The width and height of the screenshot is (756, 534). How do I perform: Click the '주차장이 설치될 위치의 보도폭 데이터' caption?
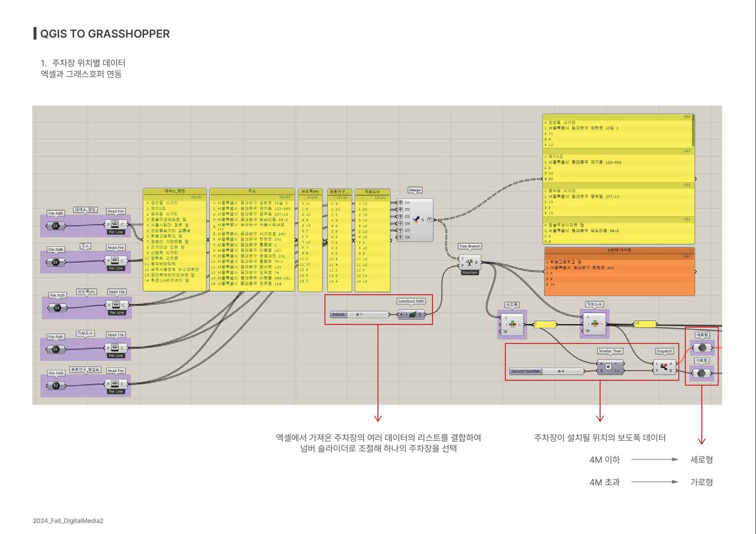pos(600,438)
